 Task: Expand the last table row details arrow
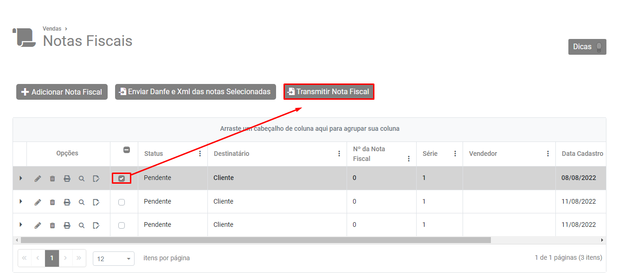[20, 225]
